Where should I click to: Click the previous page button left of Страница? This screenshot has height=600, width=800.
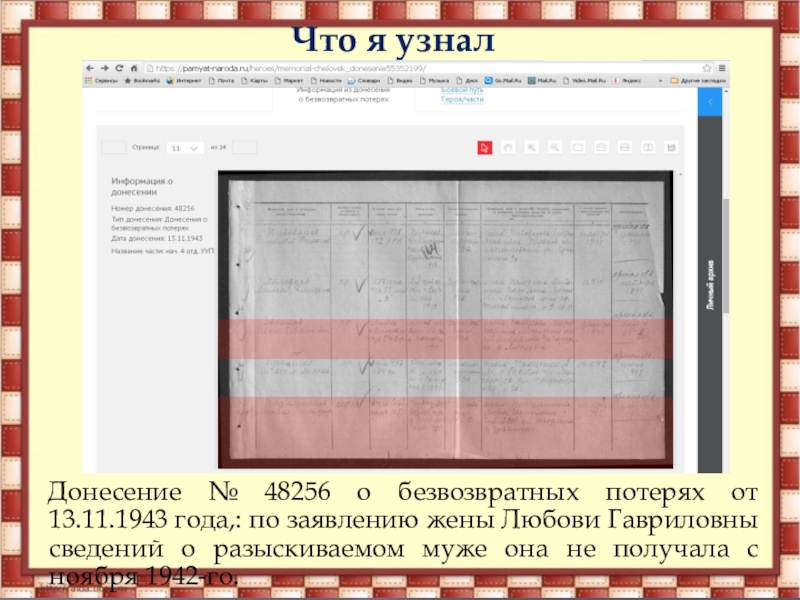click(114, 147)
